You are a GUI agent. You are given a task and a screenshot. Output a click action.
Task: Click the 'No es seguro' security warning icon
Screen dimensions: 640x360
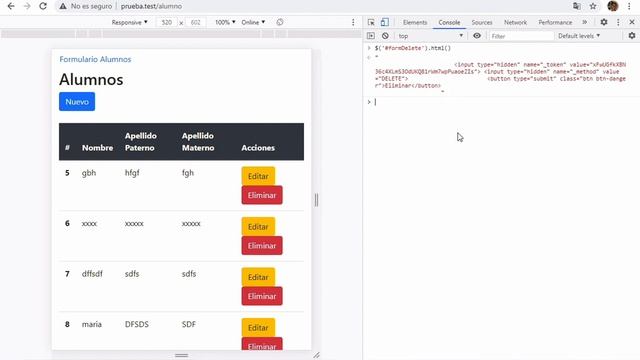[63, 7]
